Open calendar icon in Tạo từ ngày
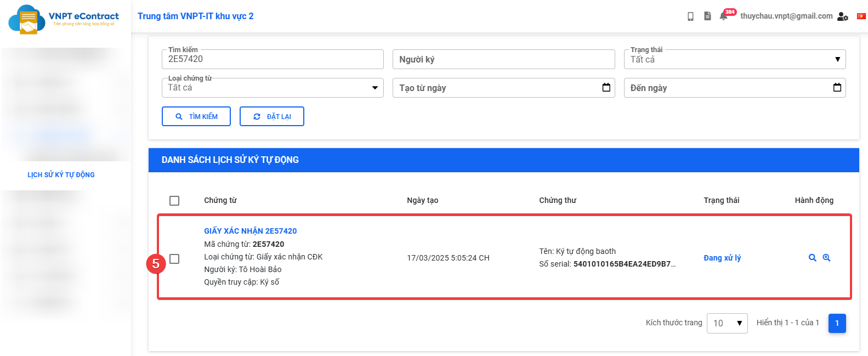The width and height of the screenshot is (868, 356). coord(606,88)
